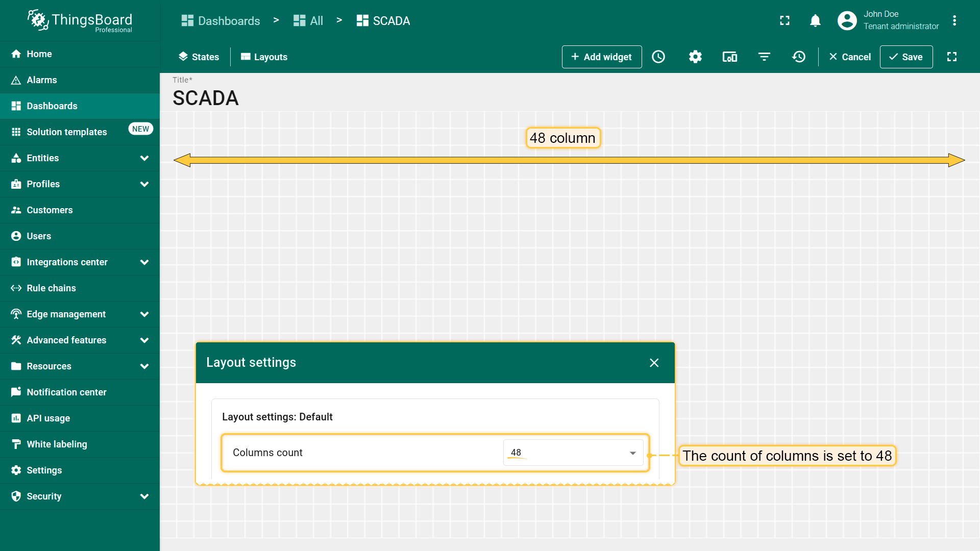The height and width of the screenshot is (551, 980).
Task: Save the dashboard changes
Action: (906, 57)
